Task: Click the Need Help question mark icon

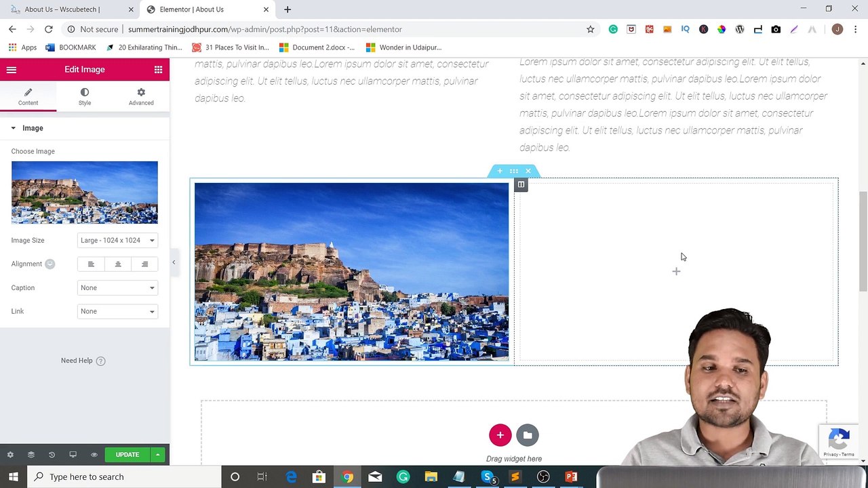Action: pyautogui.click(x=100, y=361)
